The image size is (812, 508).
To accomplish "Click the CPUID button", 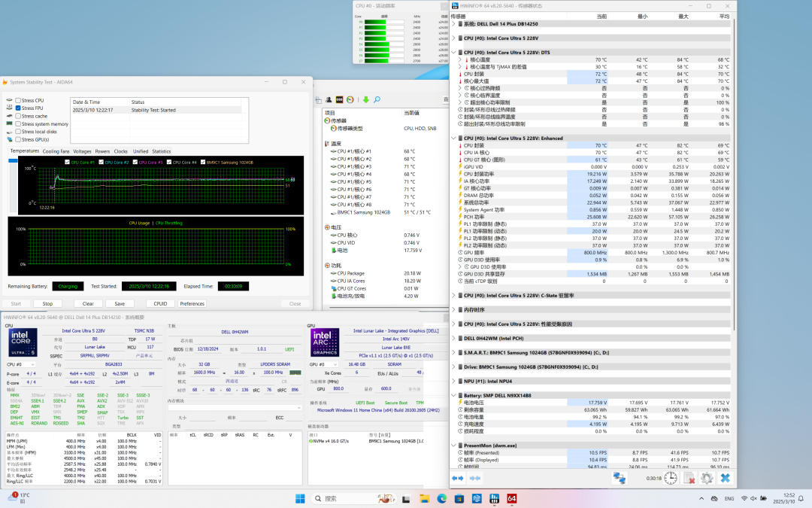I will click(x=161, y=304).
